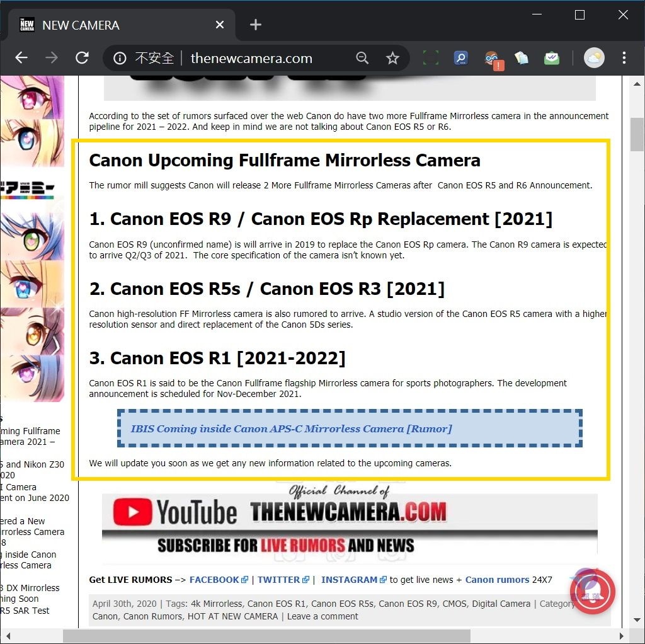Image resolution: width=645 pixels, height=644 pixels.
Task: Open sidebar link about Nikon Z30
Action: click(x=32, y=469)
